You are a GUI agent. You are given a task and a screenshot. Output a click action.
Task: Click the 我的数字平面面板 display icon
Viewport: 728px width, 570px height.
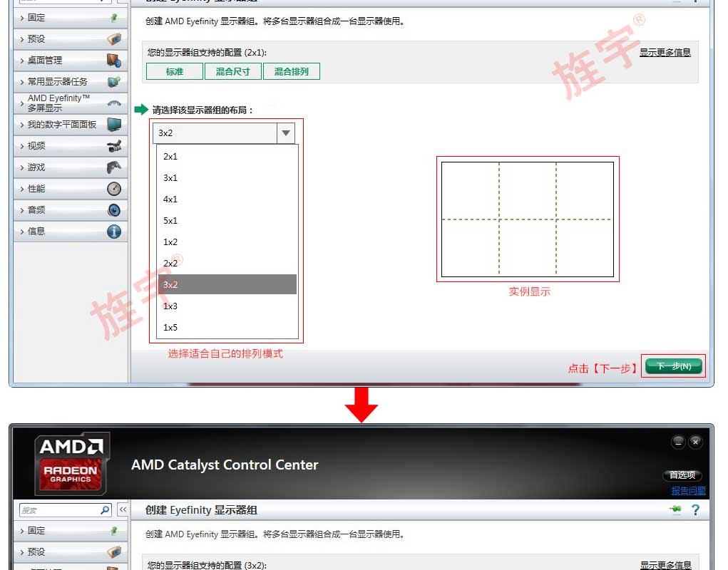point(113,125)
